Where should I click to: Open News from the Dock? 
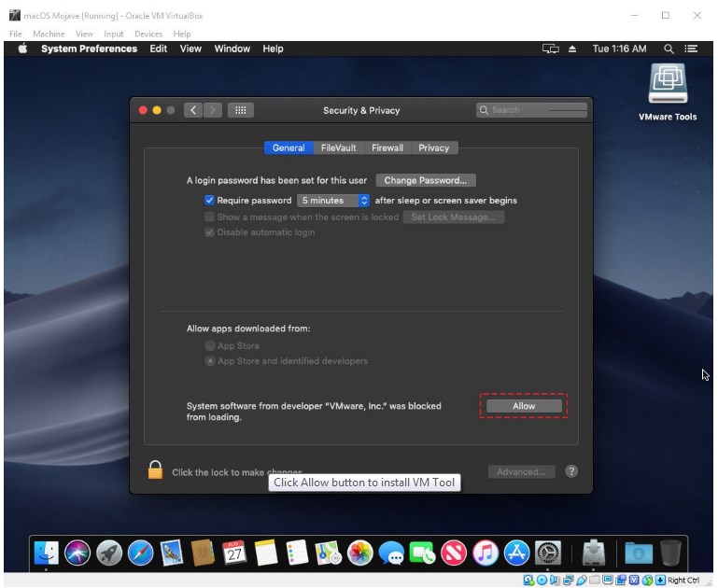click(454, 553)
